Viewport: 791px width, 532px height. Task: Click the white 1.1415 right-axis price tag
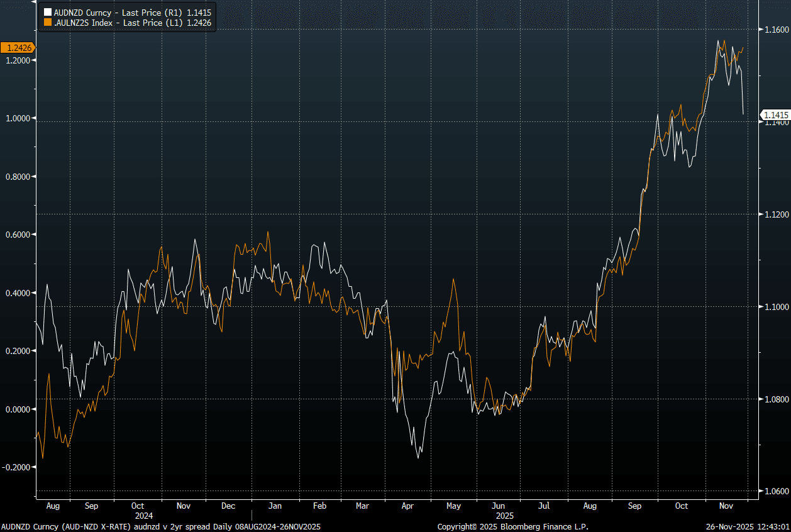click(775, 114)
